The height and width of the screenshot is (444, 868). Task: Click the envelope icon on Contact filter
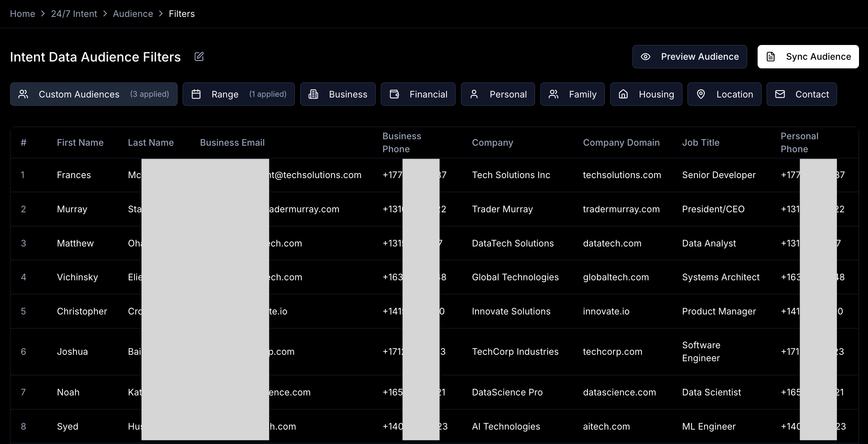(780, 94)
